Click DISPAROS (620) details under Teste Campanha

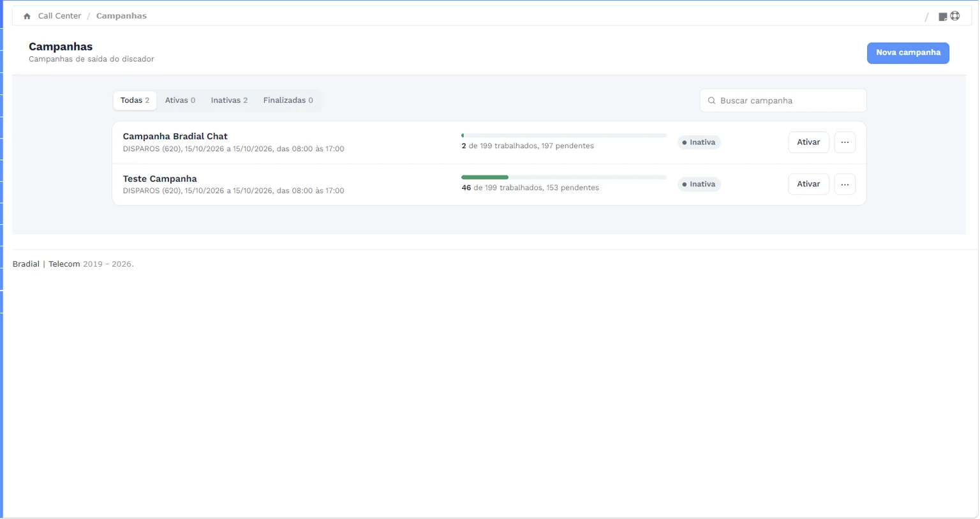[x=233, y=191]
